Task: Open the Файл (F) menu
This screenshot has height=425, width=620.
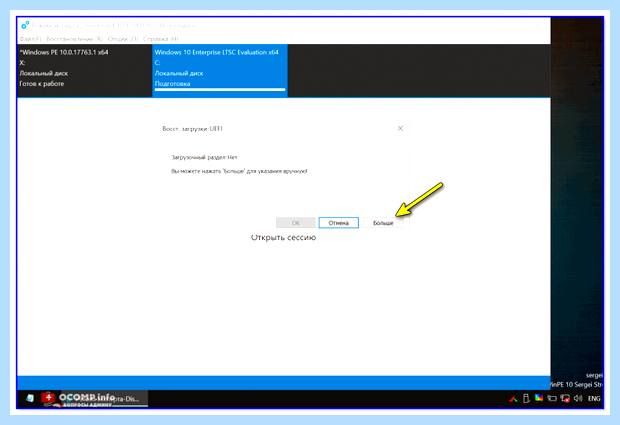Action: (x=30, y=39)
